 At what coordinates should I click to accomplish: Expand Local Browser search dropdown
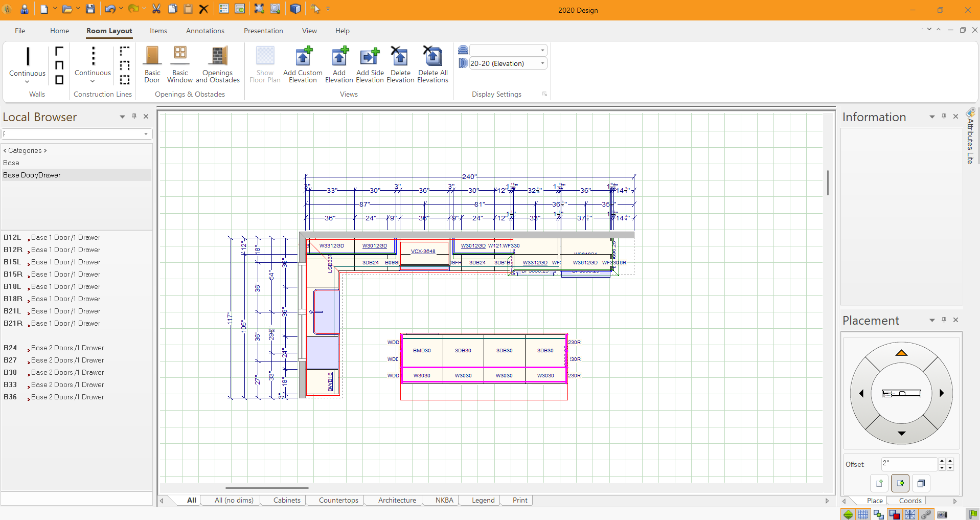click(x=146, y=134)
